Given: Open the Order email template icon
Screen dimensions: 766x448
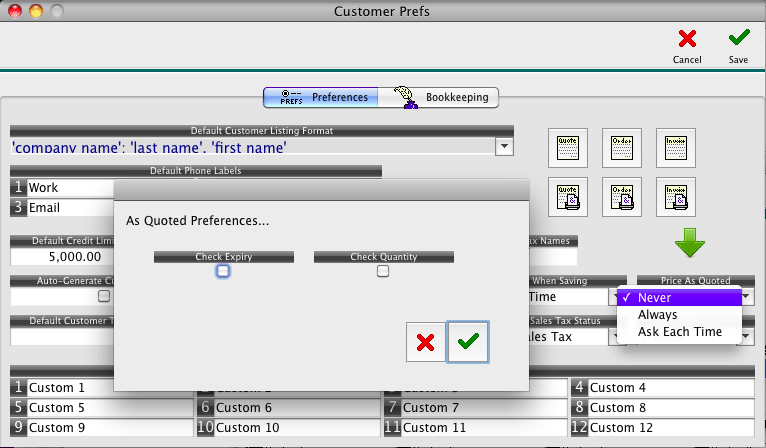Looking at the screenshot, I should [x=622, y=197].
